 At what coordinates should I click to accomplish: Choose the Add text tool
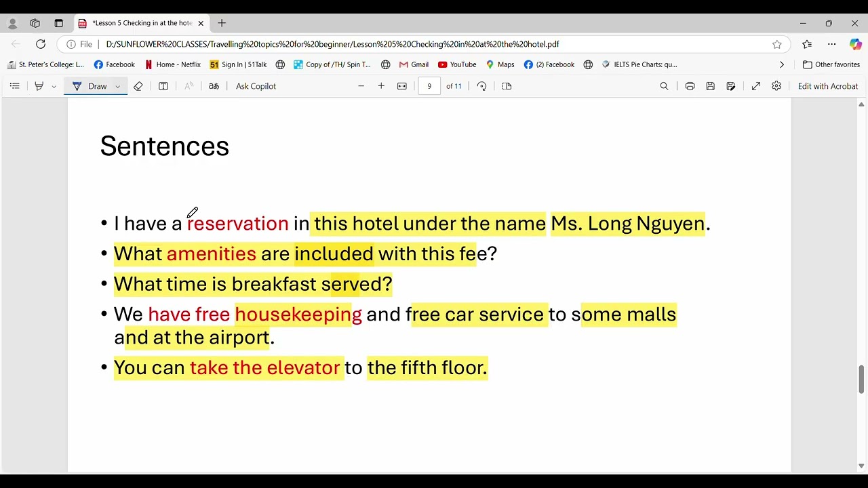point(163,86)
